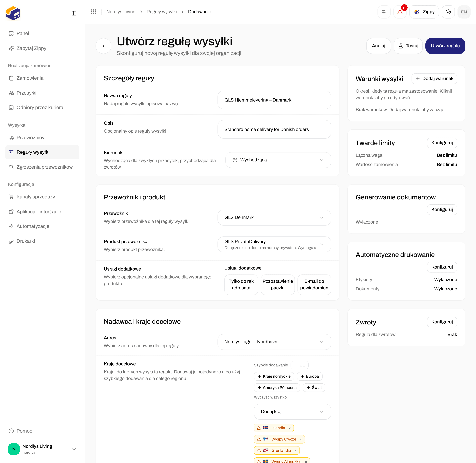Image resolution: width=476 pixels, height=463 pixels.
Task: Open alerts icon with 12 badge
Action: tap(400, 12)
